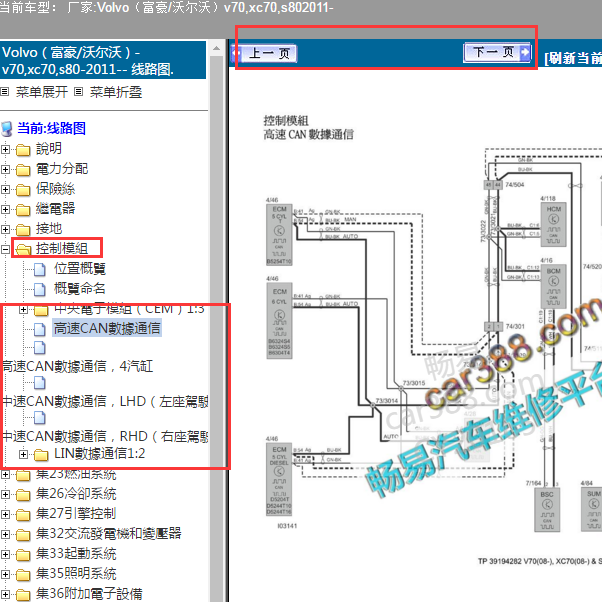Click folder icon of 集35照明系統
Image resolution: width=602 pixels, height=602 pixels.
[x=23, y=575]
